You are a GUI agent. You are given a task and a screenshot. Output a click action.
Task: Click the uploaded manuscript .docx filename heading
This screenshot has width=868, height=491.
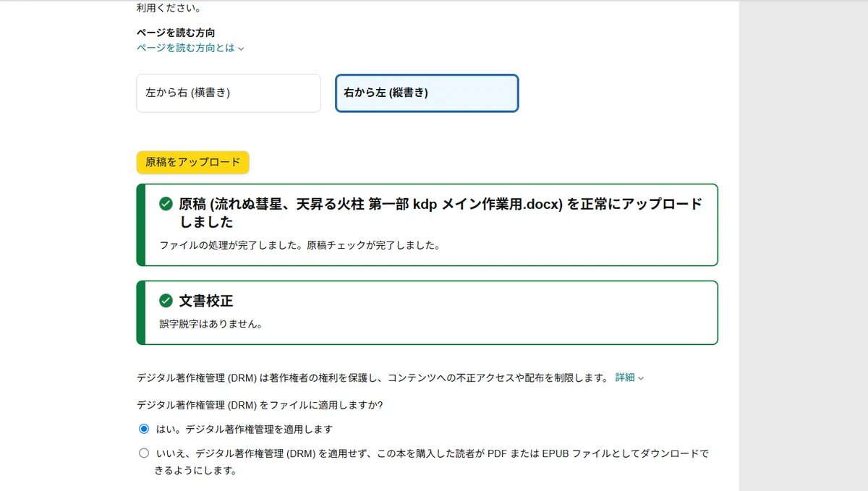(x=441, y=213)
